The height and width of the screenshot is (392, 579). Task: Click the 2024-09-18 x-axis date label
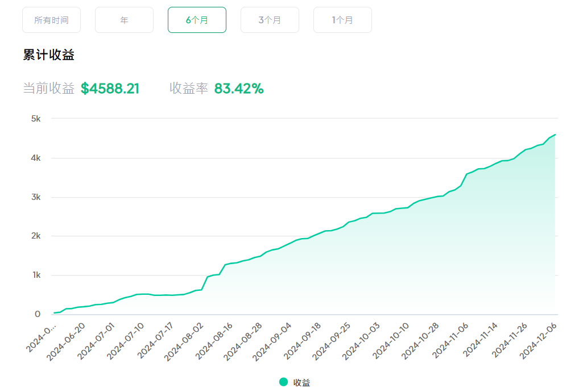(x=302, y=341)
